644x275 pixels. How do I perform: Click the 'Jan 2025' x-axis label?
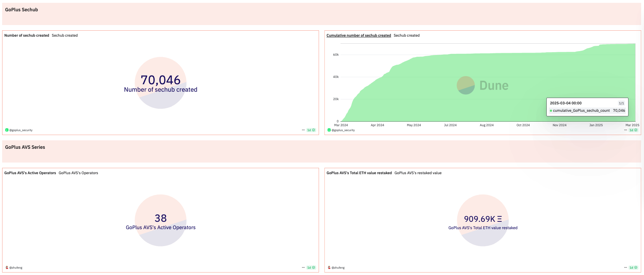pyautogui.click(x=596, y=125)
